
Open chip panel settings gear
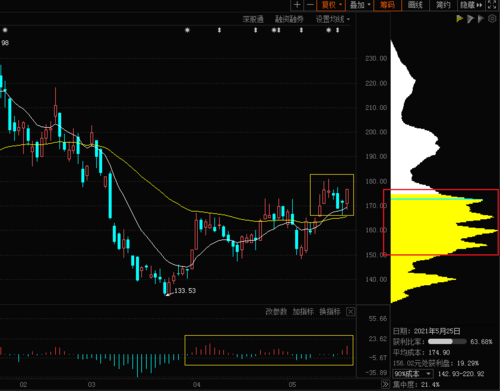[x=492, y=19]
